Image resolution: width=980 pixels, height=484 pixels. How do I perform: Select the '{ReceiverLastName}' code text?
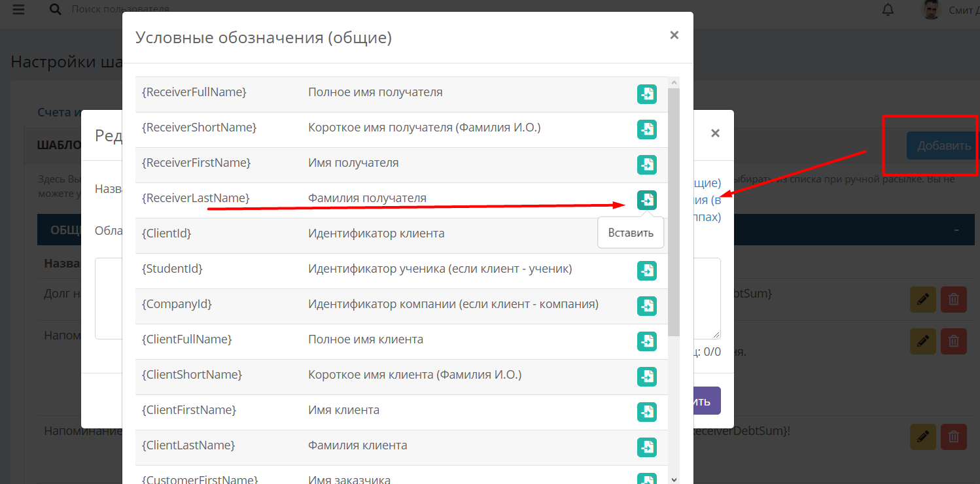tap(196, 198)
